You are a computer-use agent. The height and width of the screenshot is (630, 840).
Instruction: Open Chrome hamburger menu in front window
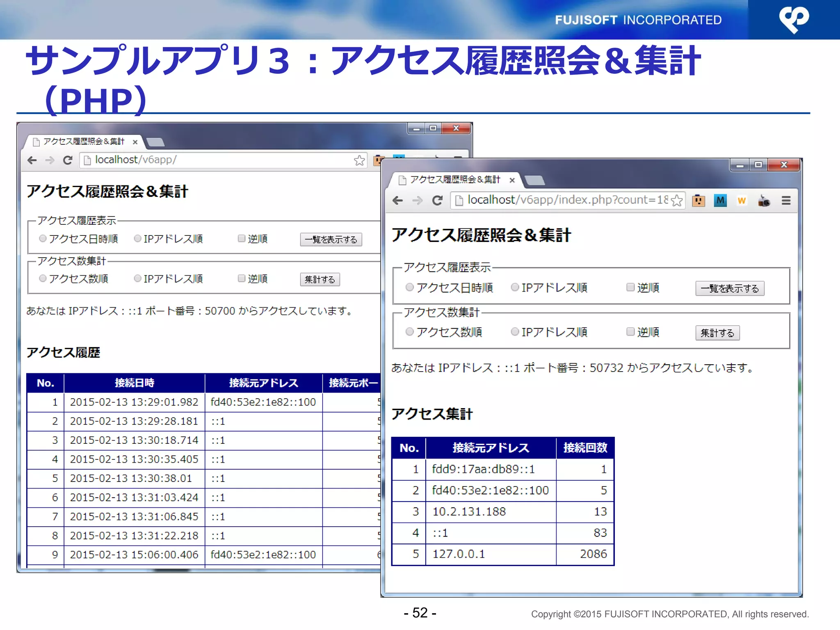(x=786, y=201)
